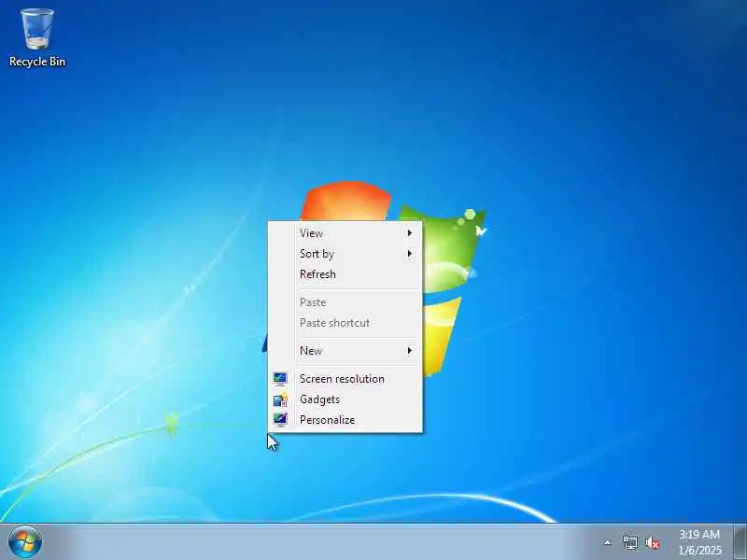Choose Personalize from the context menu
The height and width of the screenshot is (560, 747).
345,420
